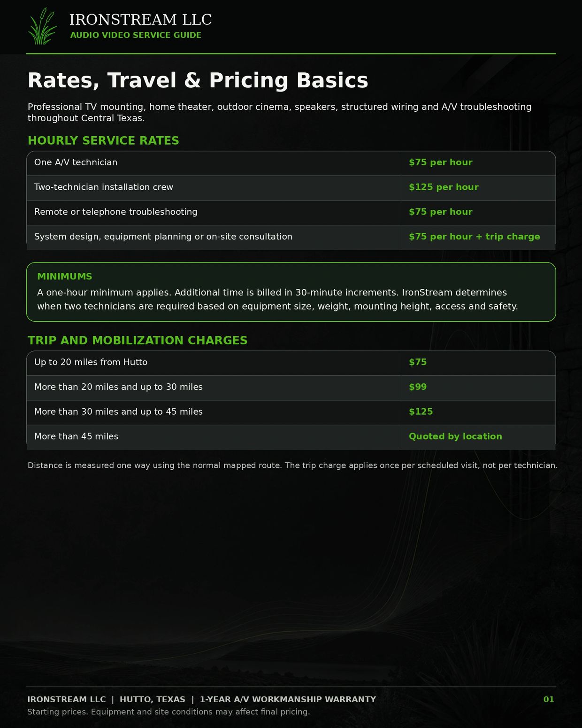582x728 pixels.
Task: Click the page number 01 in footer
Action: [x=549, y=699]
